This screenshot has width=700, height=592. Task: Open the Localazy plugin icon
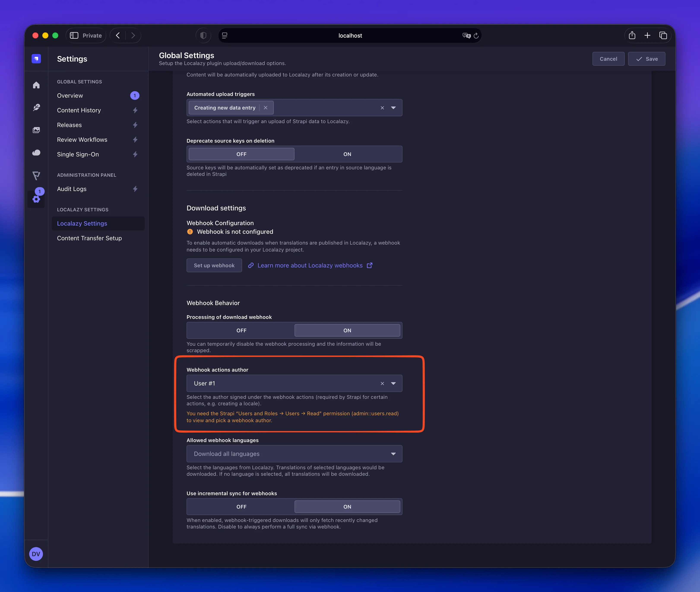36,175
